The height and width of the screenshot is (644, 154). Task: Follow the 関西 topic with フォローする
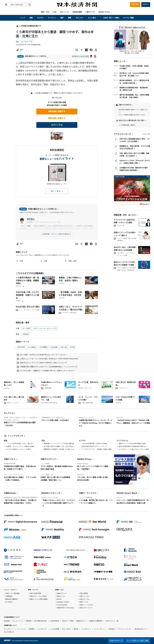tap(27, 42)
